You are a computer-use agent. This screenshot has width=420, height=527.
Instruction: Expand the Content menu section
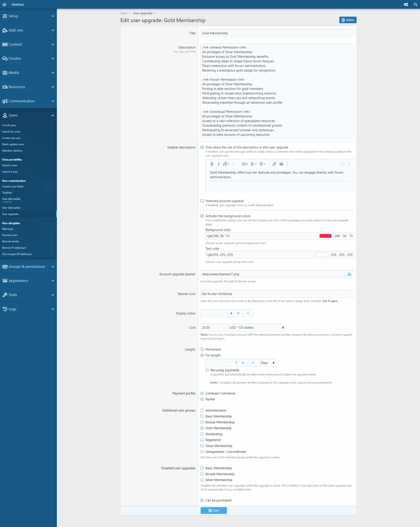tap(52, 44)
